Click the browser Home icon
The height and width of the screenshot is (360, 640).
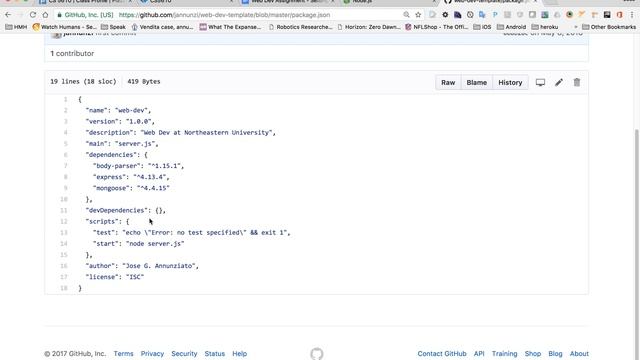pyautogui.click(x=45, y=15)
